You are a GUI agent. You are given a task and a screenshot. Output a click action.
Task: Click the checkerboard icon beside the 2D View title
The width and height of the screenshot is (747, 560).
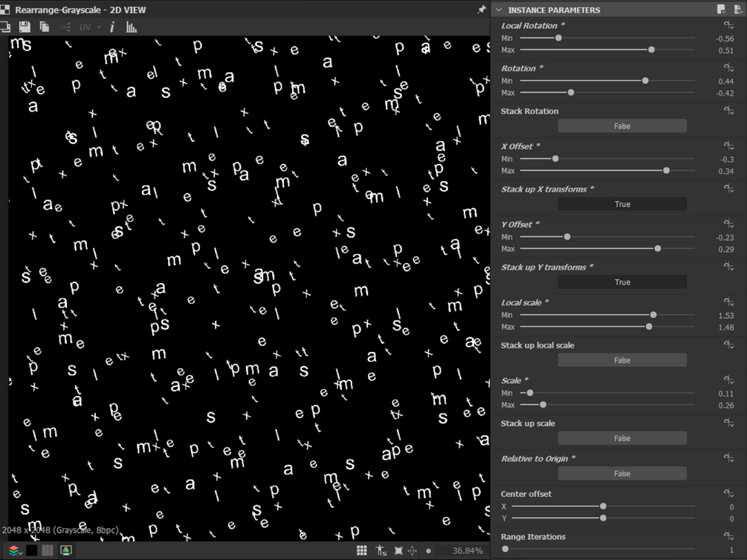click(x=4, y=10)
